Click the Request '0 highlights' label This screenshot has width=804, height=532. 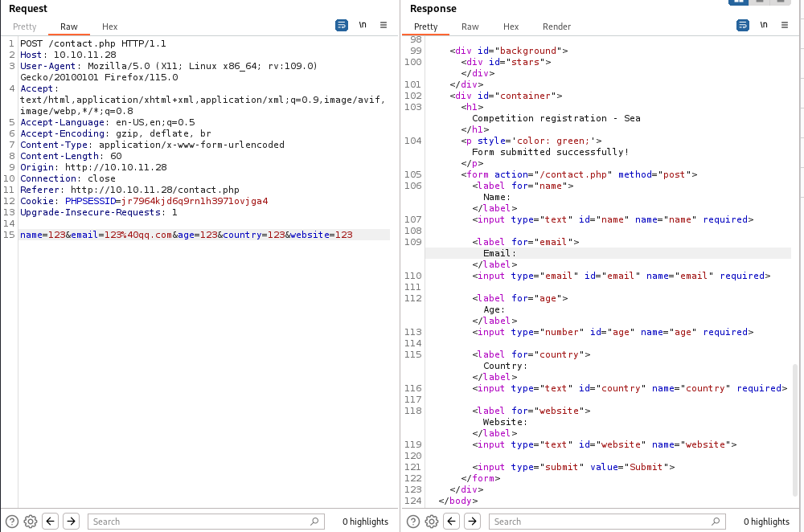coord(366,522)
